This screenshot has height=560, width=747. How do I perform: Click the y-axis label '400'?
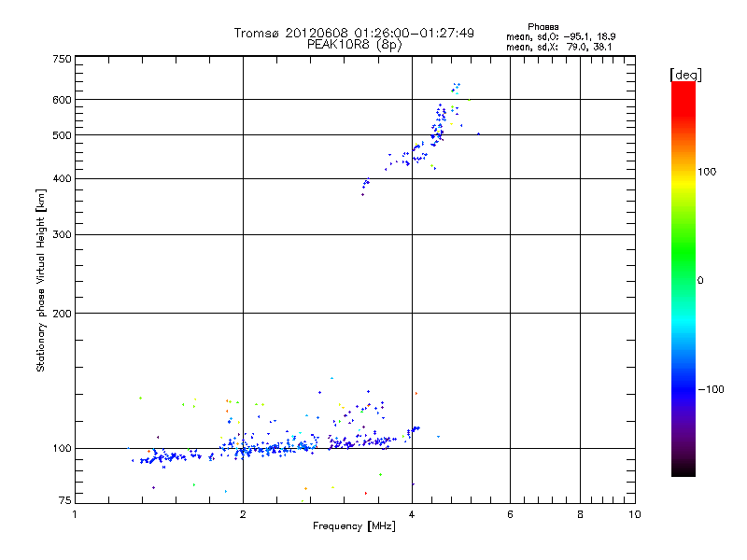(x=62, y=179)
